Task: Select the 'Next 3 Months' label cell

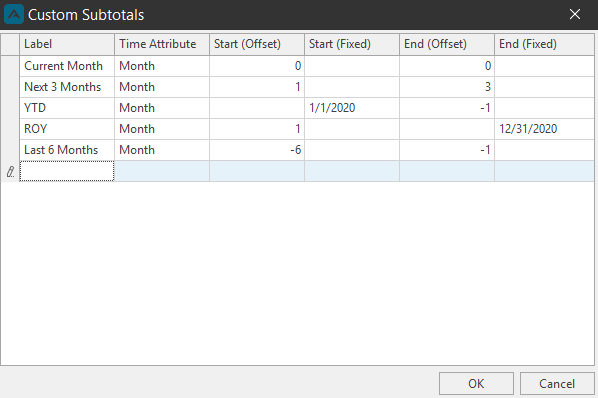Action: pyautogui.click(x=67, y=87)
